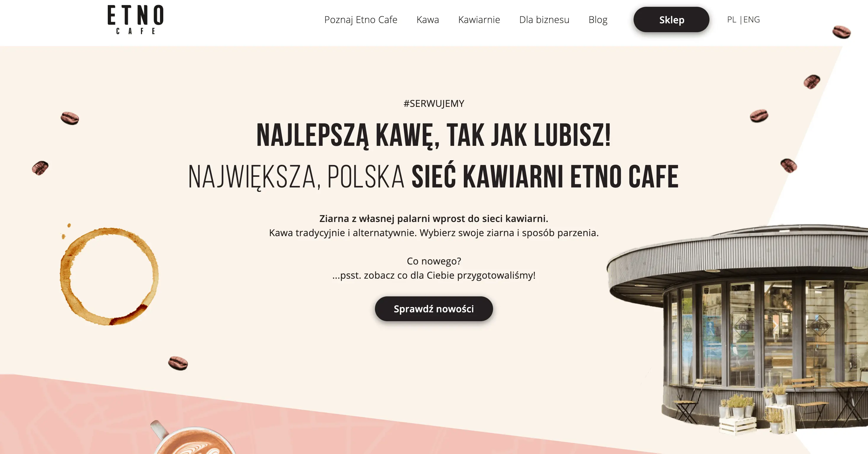The image size is (868, 454).
Task: Open the Poznaj Etno Cafe menu
Action: 360,19
